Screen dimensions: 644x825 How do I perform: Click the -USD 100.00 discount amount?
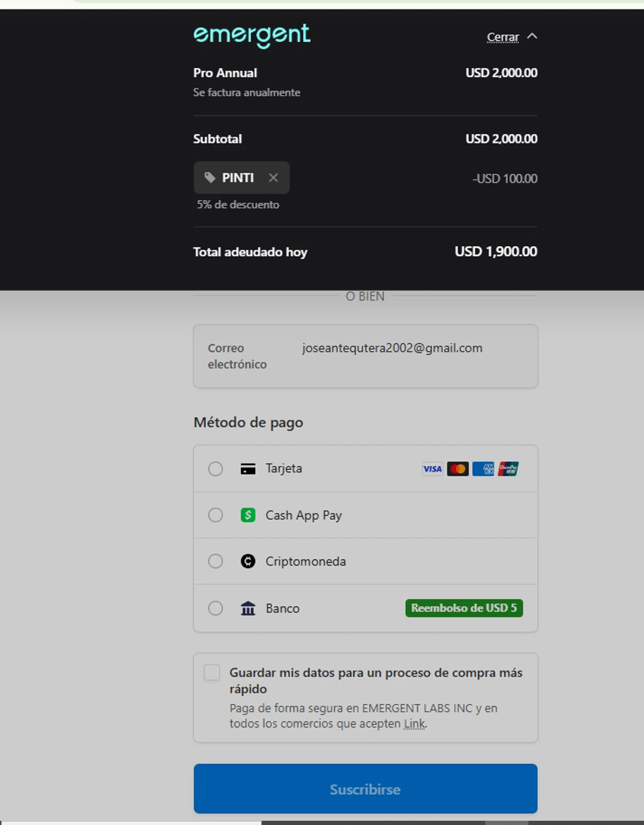tap(505, 178)
